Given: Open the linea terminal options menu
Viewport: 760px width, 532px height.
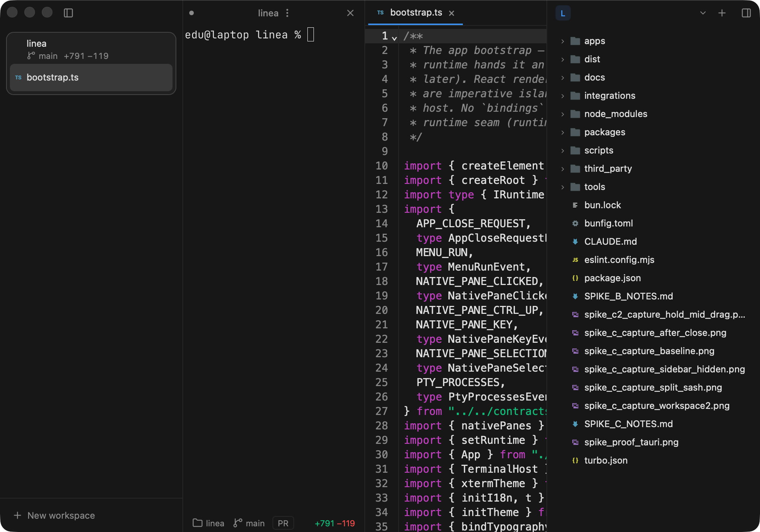Looking at the screenshot, I should click(287, 13).
